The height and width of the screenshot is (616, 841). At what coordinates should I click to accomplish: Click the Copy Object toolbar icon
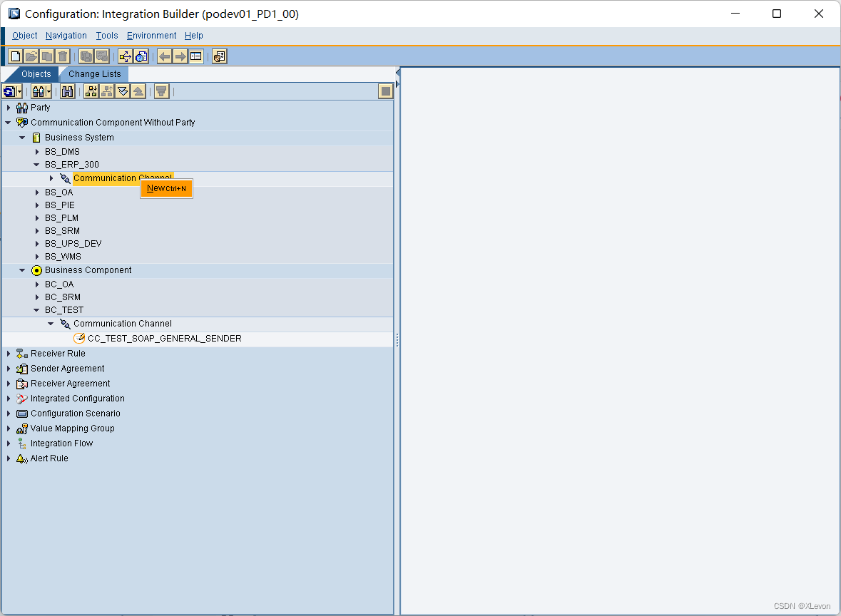click(47, 56)
